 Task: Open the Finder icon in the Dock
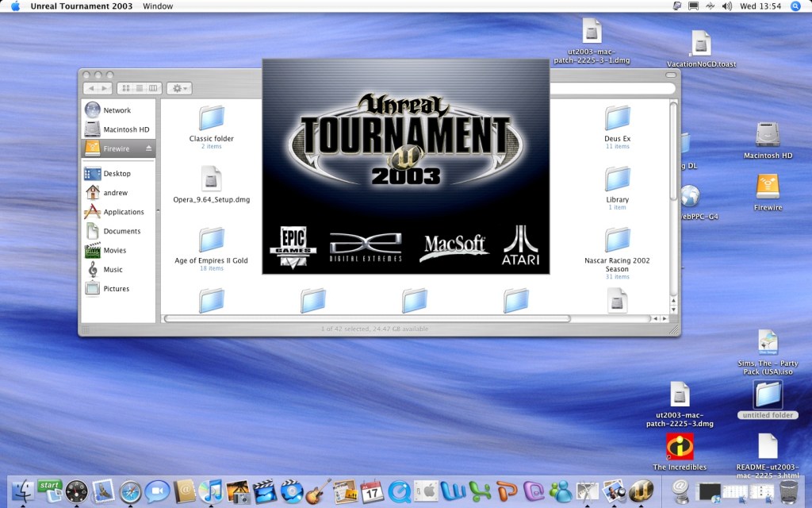click(x=21, y=492)
